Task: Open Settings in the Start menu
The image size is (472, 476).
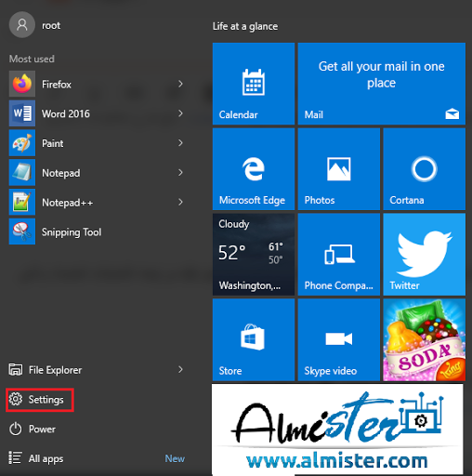Action: coord(40,400)
